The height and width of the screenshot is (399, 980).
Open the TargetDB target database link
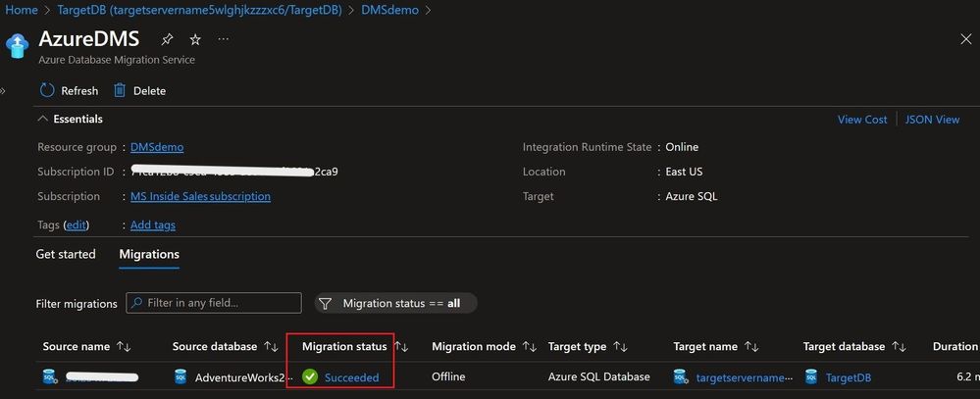point(849,377)
